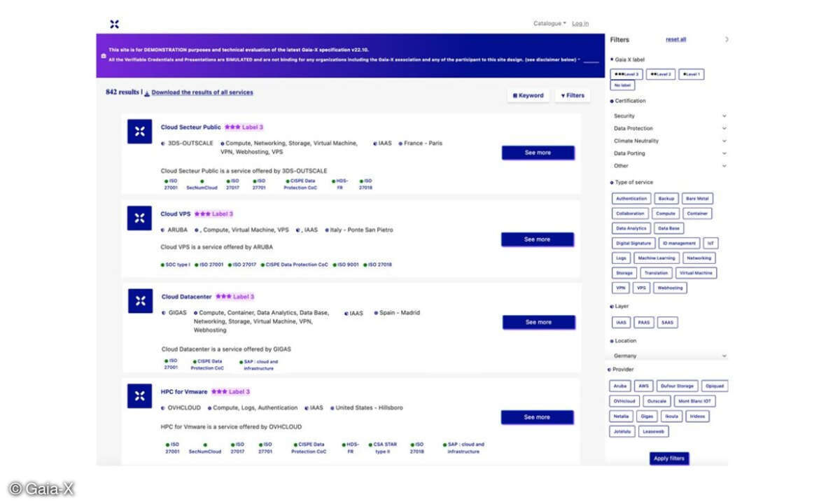
Task: Toggle the Level 3 label filter
Action: pos(626,74)
